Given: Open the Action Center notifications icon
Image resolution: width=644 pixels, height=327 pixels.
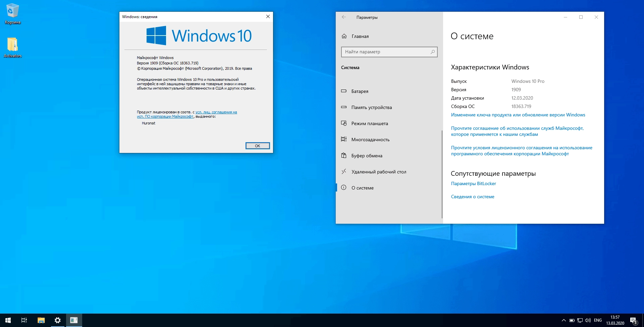Looking at the screenshot, I should pyautogui.click(x=634, y=321).
